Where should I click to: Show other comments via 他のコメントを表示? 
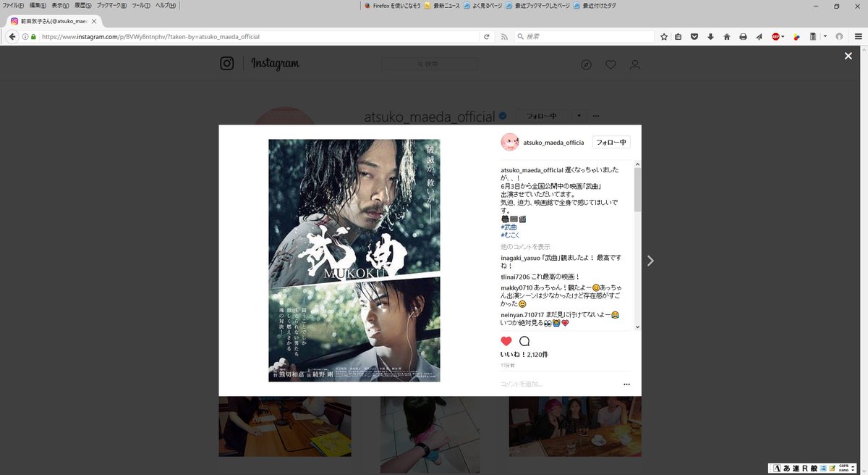pos(525,247)
